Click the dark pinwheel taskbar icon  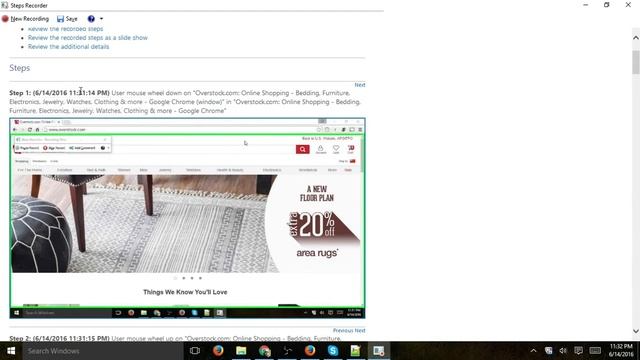[287, 351]
